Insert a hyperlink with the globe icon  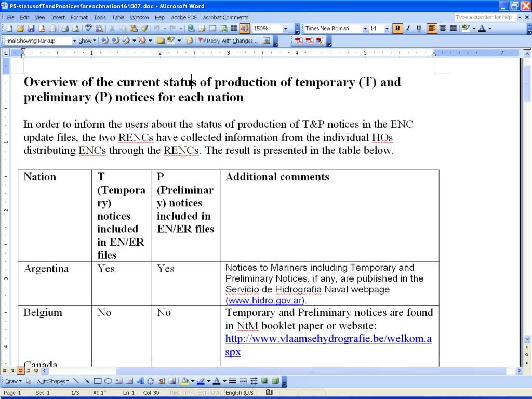tap(191, 29)
